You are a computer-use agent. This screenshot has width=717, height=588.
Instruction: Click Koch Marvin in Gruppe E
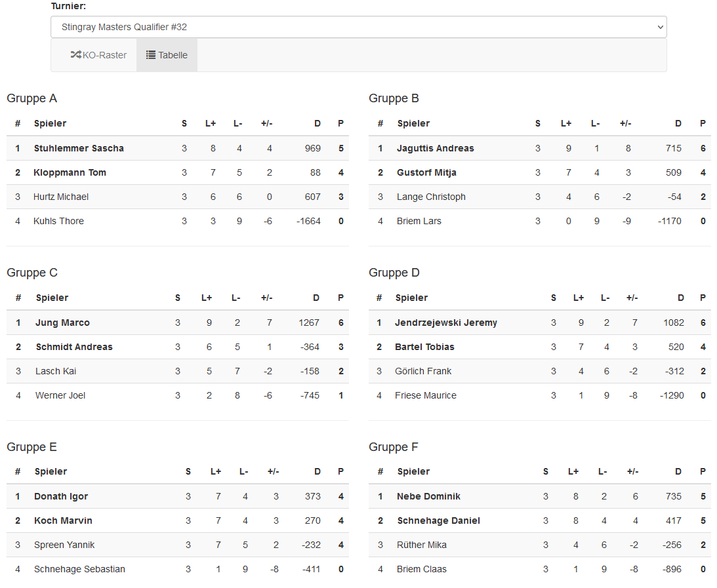tap(63, 520)
